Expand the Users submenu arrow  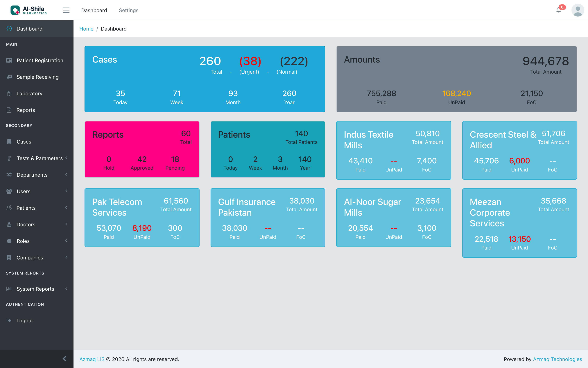tap(66, 191)
